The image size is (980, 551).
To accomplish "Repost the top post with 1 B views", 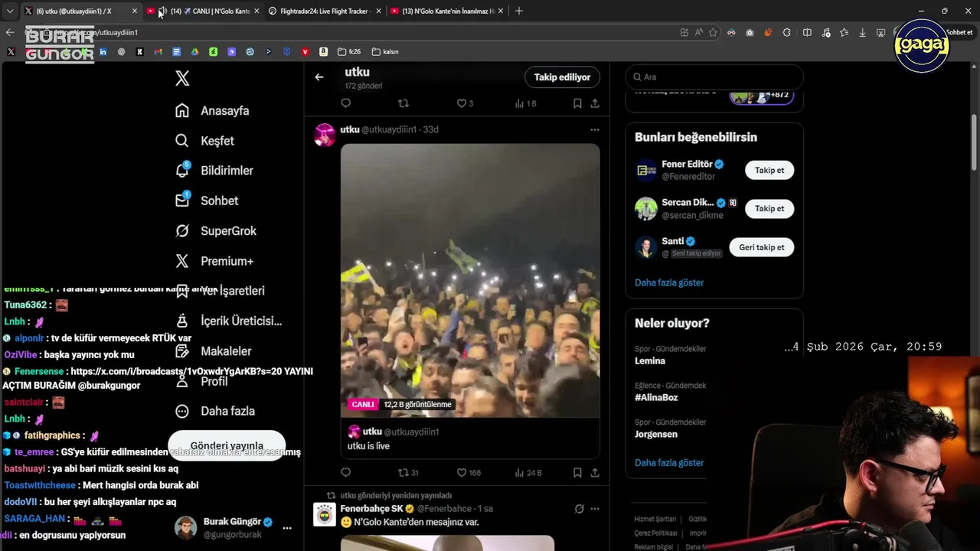I will click(x=403, y=103).
